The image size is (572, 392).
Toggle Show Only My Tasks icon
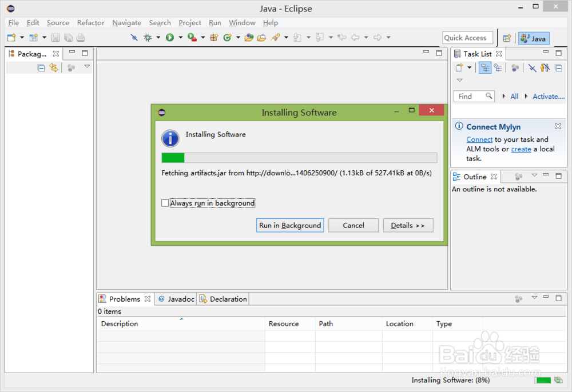point(545,68)
